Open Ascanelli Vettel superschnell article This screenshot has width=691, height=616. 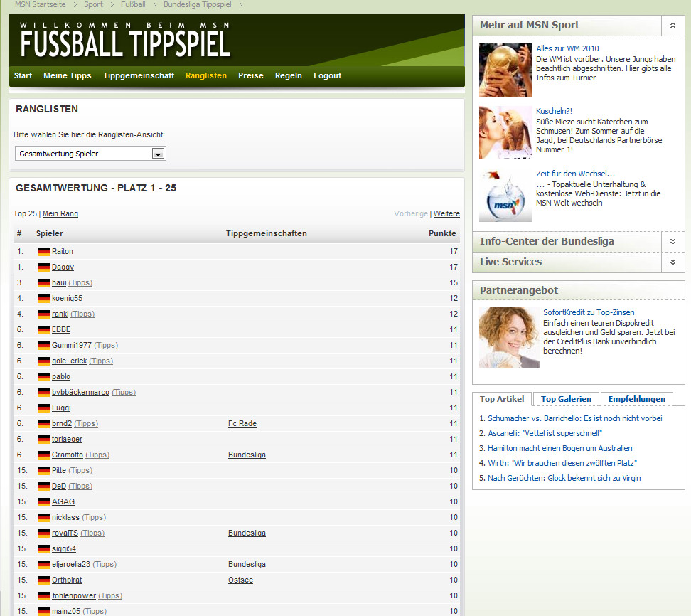pyautogui.click(x=545, y=433)
